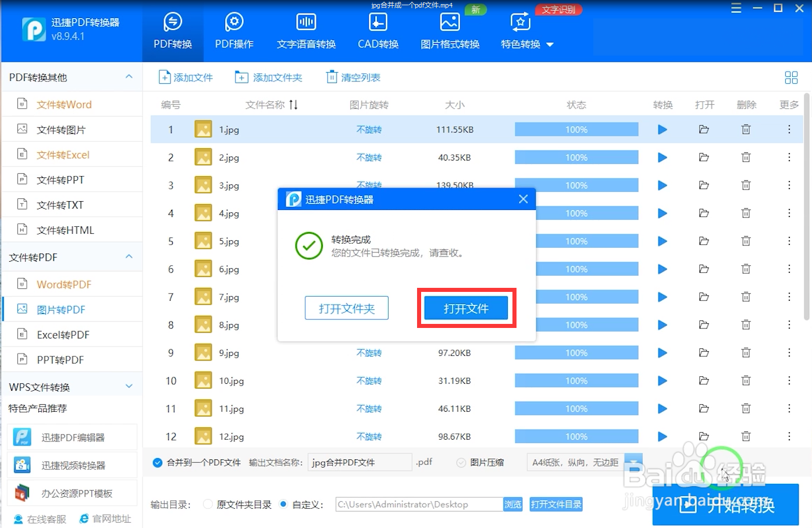
Task: Select 原文件夹目录 radio button
Action: coord(208,504)
